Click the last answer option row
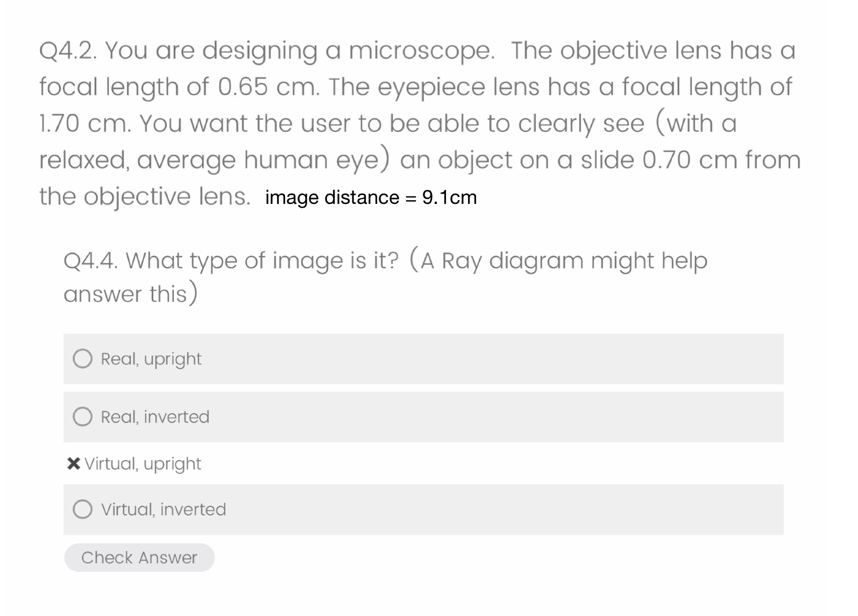858x616 pixels. tap(425, 508)
